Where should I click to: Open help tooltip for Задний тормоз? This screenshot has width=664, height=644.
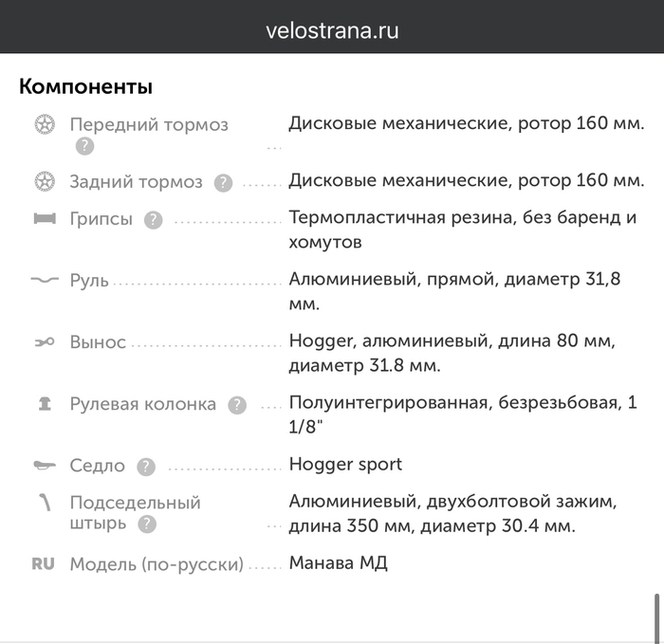(x=223, y=182)
